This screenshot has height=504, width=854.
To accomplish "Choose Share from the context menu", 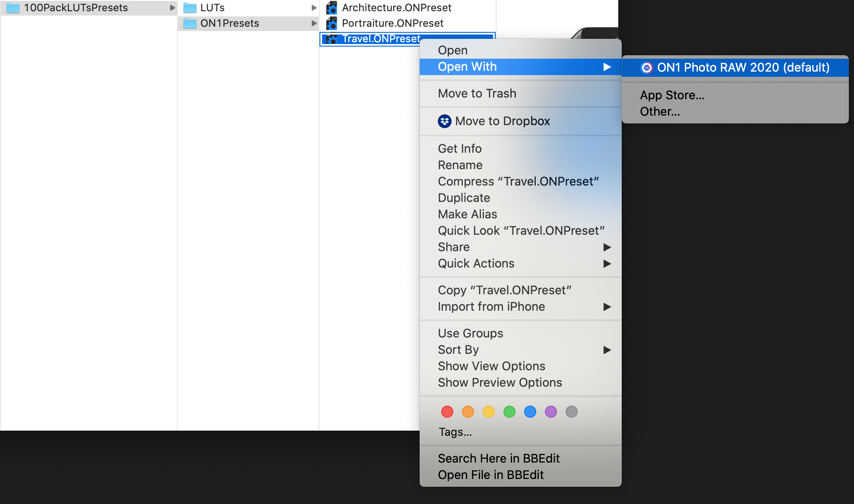I will 521,247.
